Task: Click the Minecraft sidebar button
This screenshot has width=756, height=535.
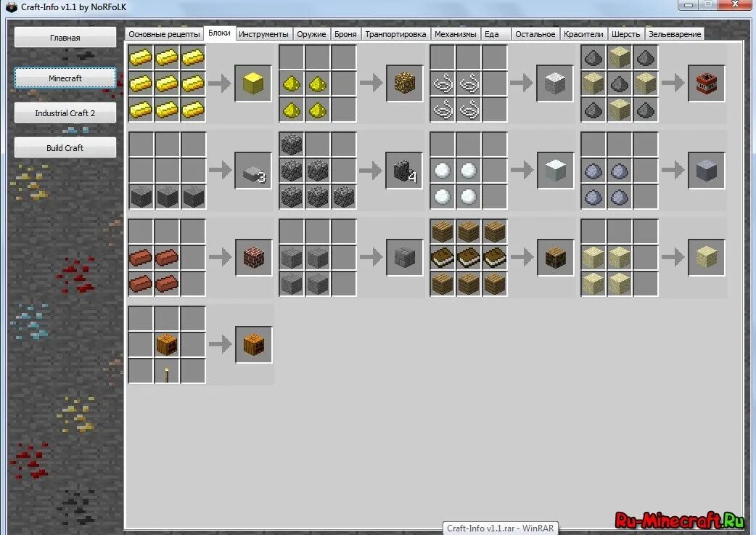Action: tap(65, 78)
